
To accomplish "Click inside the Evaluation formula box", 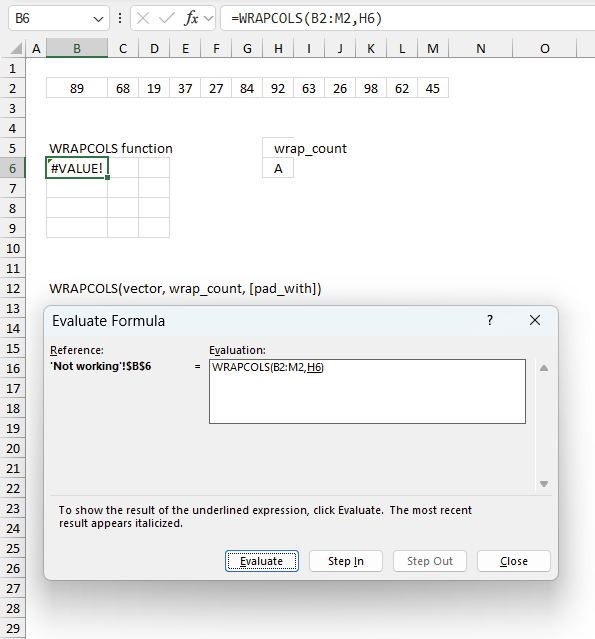I will [x=367, y=391].
